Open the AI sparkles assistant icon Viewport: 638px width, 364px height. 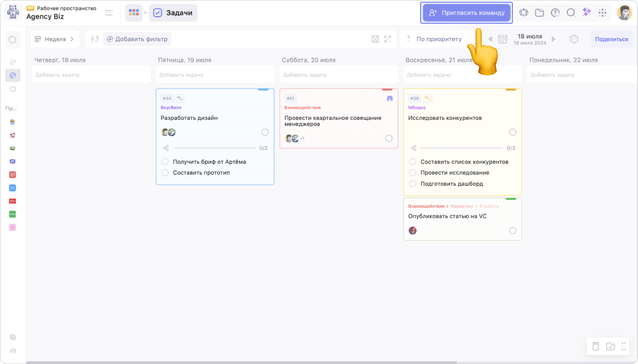coord(587,12)
